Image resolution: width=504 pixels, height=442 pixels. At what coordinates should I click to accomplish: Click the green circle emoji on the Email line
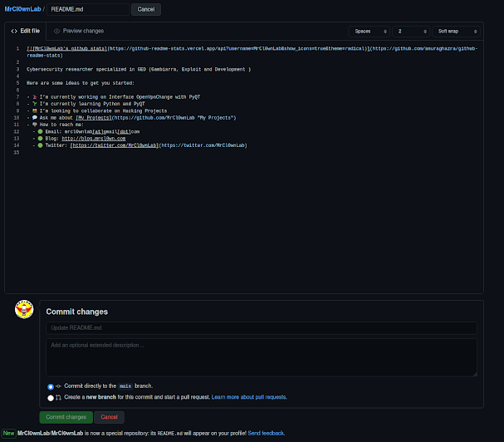pos(40,131)
